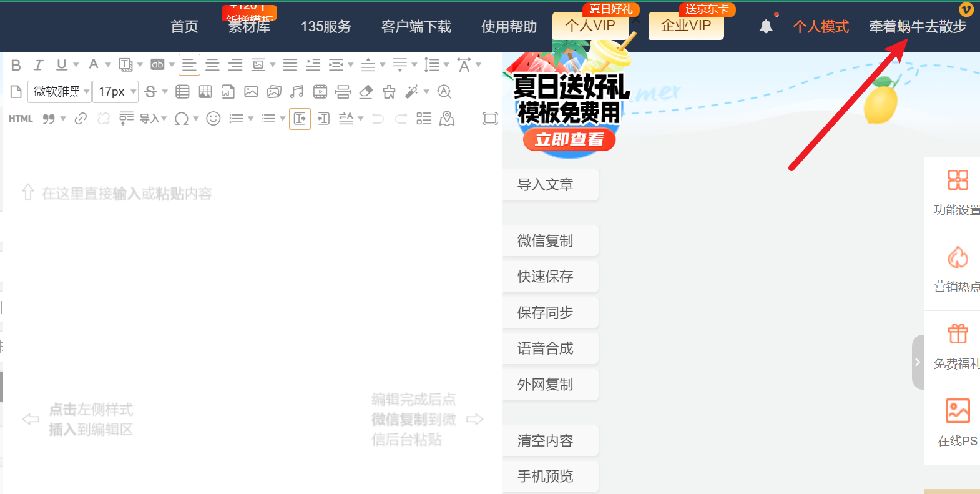Open 功能设置 panel icon

coord(958,180)
